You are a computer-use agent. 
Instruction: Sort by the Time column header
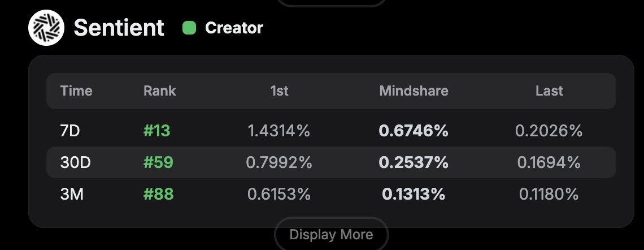[76, 90]
